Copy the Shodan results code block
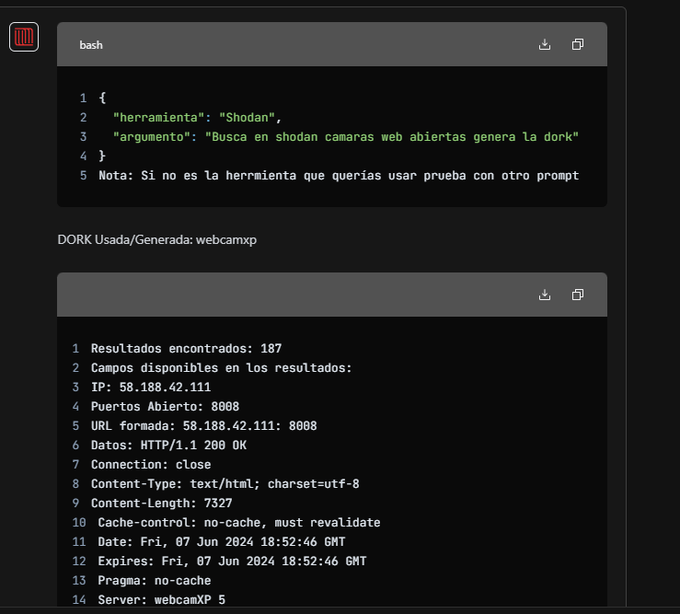The image size is (680, 614). 577,295
